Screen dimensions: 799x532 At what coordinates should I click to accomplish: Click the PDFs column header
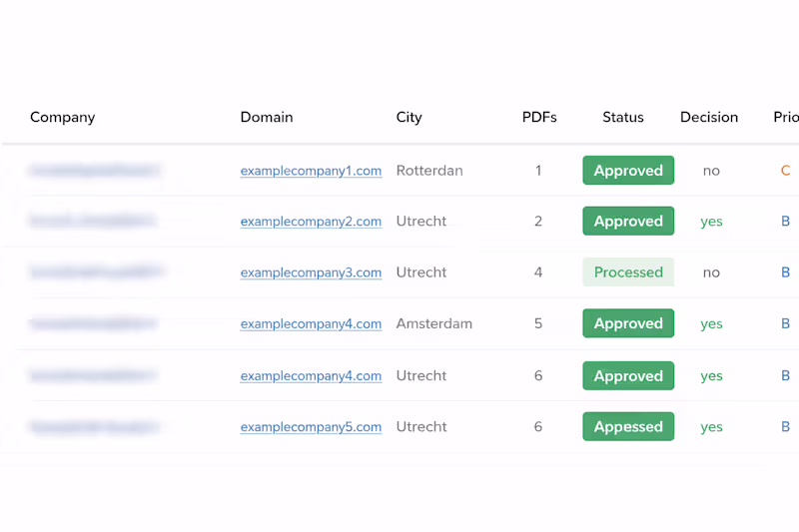point(539,117)
